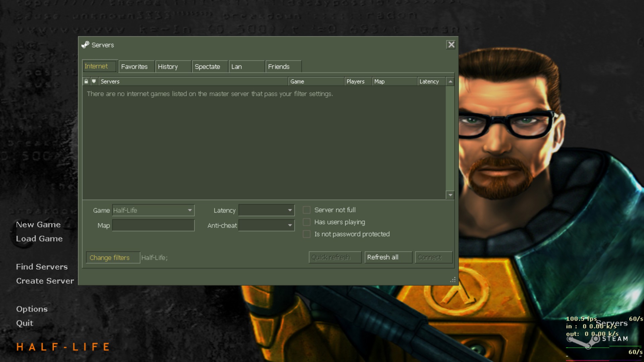The width and height of the screenshot is (644, 362).
Task: Sort list by Game column header
Action: (316, 81)
